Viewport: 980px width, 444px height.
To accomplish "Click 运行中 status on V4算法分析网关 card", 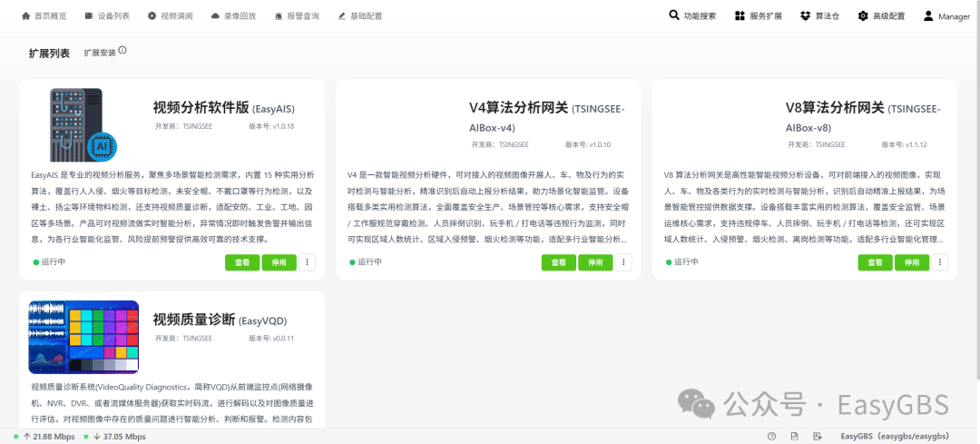I will coord(366,262).
